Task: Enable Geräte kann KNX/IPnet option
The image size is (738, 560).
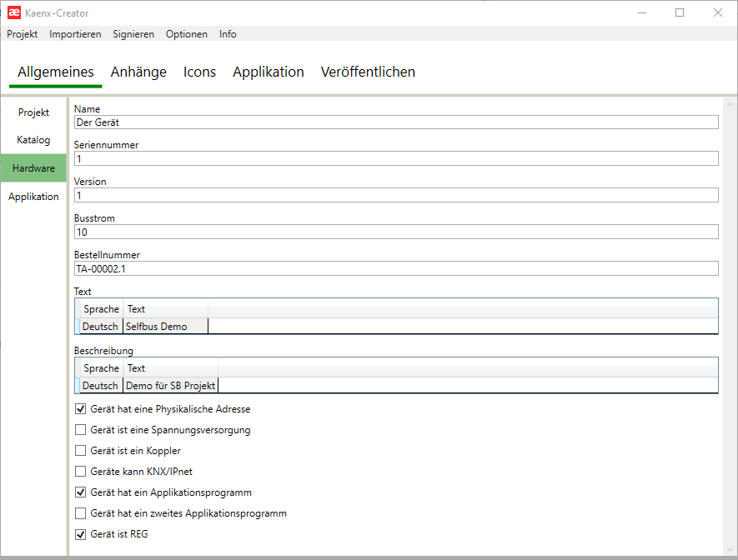Action: [81, 472]
